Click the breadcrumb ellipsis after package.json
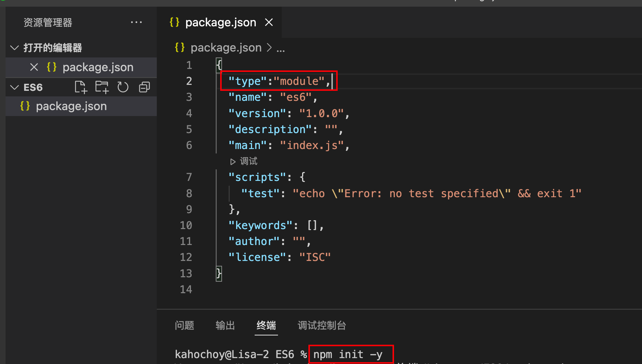Image resolution: width=642 pixels, height=364 pixels. pyautogui.click(x=281, y=49)
